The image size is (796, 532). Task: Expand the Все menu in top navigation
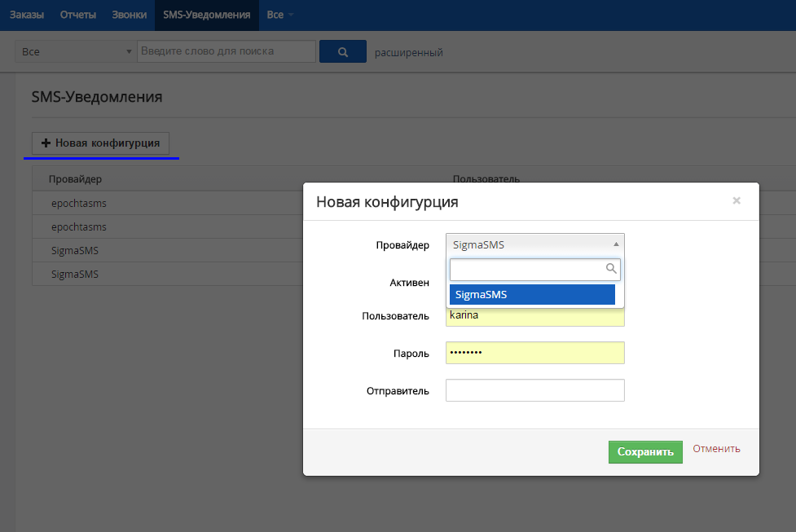coord(279,15)
